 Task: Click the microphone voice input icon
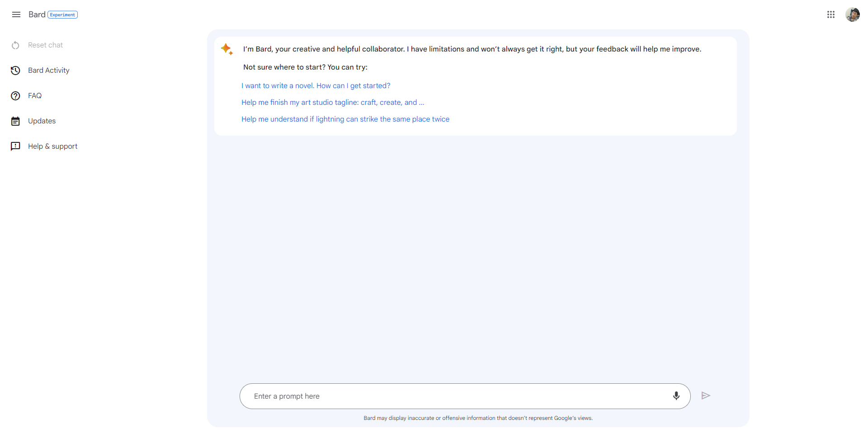click(676, 396)
